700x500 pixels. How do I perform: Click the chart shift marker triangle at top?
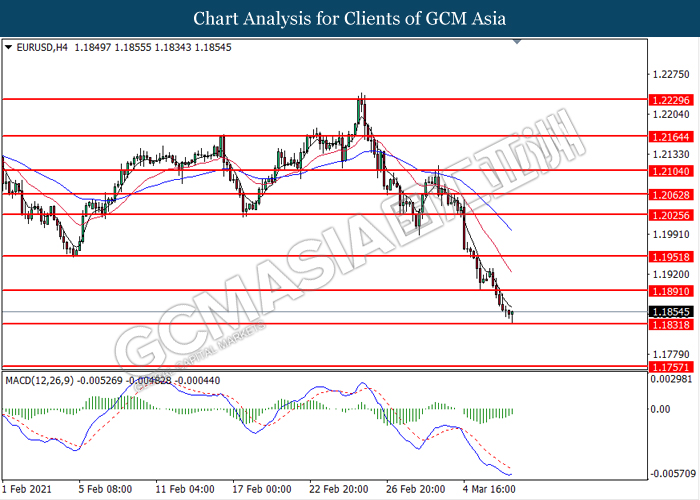pos(517,42)
